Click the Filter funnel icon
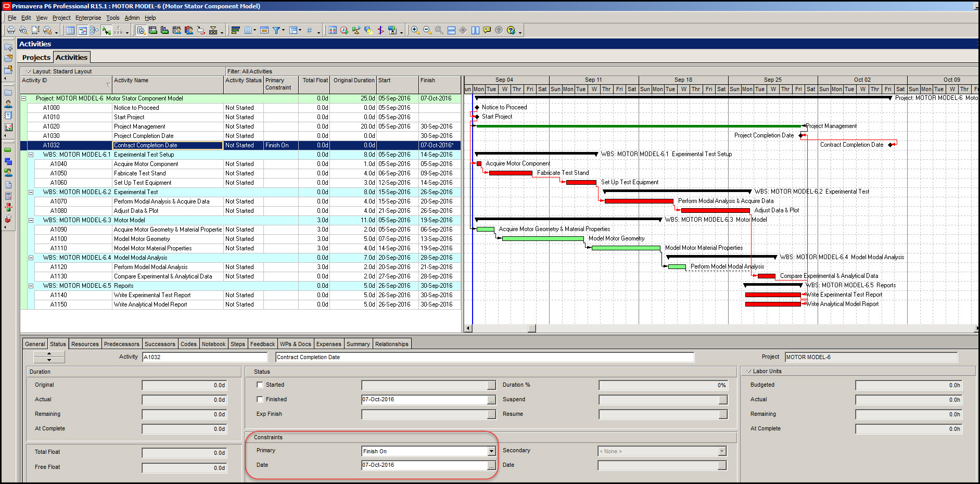980x484 pixels. (276, 30)
